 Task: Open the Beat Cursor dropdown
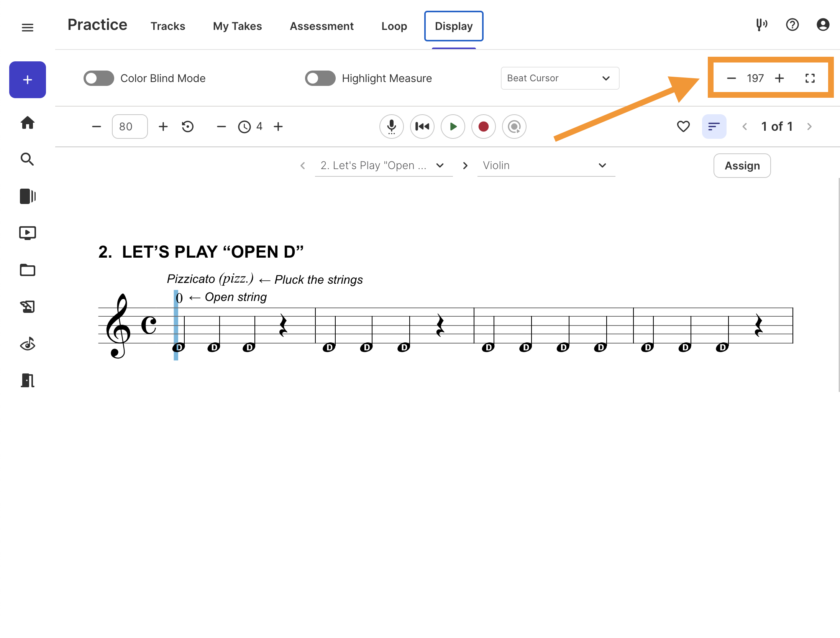tap(559, 78)
